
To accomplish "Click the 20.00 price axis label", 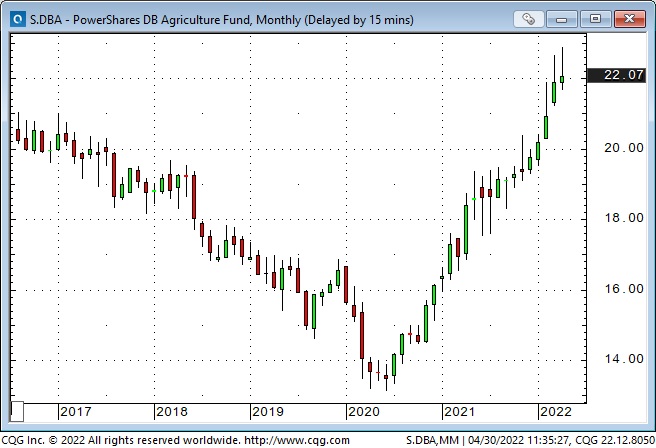I will coord(624,148).
